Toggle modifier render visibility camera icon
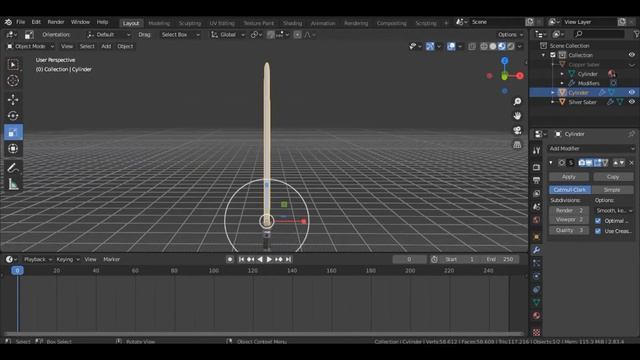Screen dimensions: 640x360 pos(582,163)
